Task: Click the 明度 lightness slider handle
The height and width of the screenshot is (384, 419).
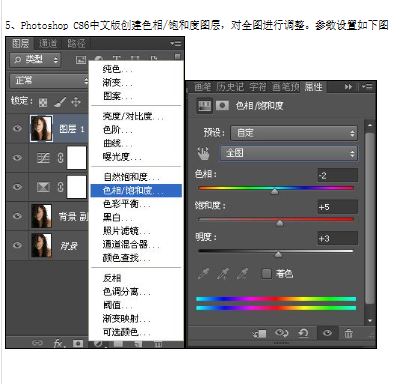Action: tap(278, 255)
